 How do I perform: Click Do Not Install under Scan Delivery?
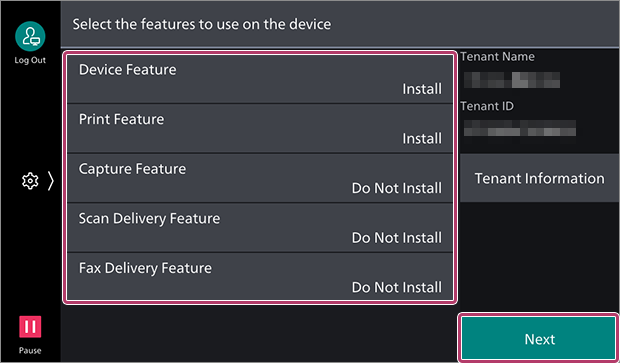(x=397, y=238)
